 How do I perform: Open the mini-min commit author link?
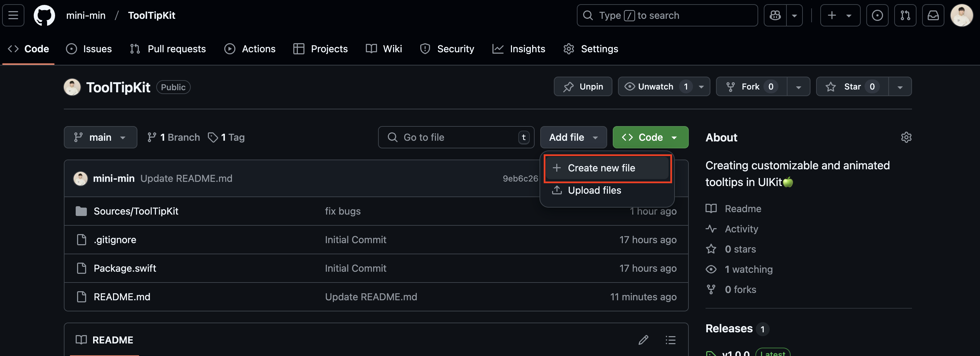coord(114,179)
